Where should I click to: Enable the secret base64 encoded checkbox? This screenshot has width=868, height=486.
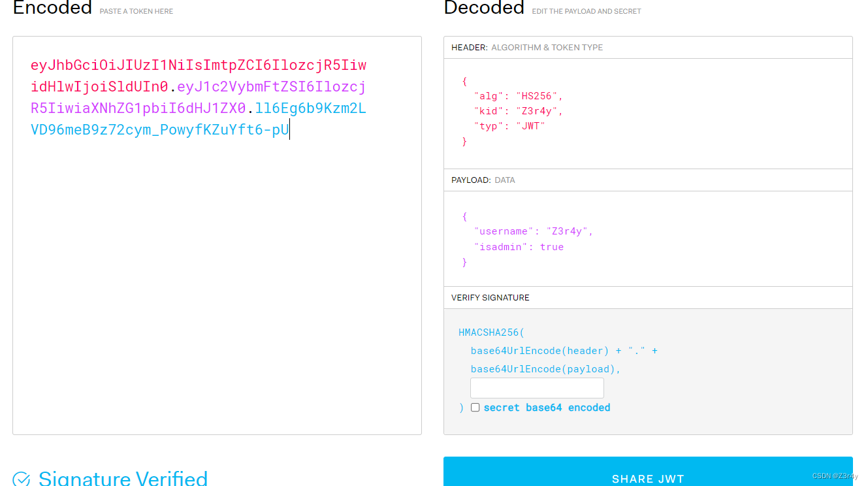coord(475,407)
